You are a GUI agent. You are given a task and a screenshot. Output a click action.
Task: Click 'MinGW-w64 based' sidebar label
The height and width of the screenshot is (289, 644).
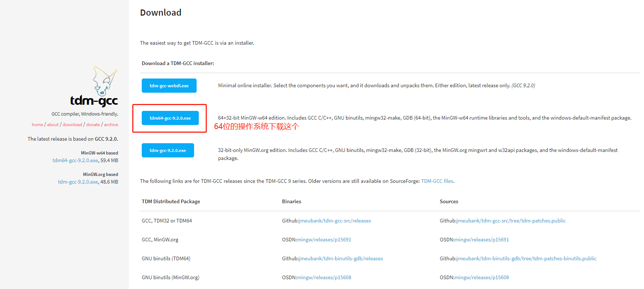[x=100, y=153]
